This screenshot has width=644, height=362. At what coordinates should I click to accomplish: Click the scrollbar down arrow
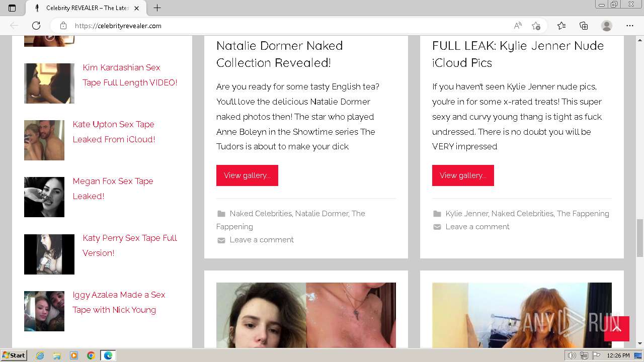(640, 344)
